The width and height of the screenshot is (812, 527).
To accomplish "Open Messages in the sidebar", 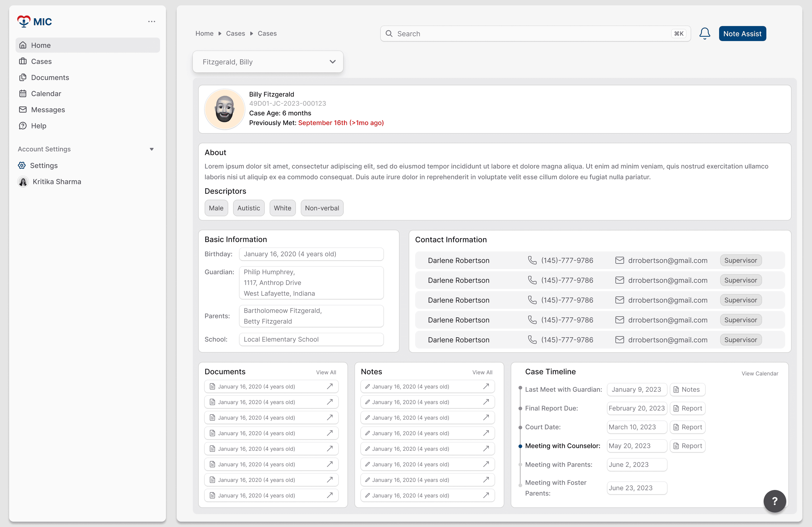I will click(x=48, y=110).
